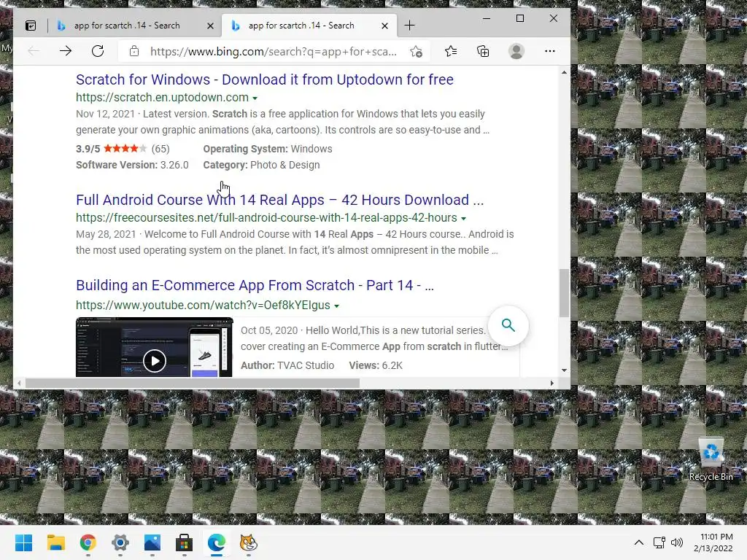
Task: Open Microsoft Store from the taskbar
Action: coord(185,542)
